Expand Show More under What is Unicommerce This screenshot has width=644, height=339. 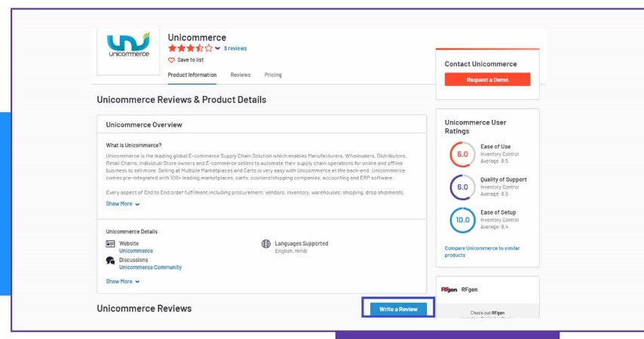122,203
